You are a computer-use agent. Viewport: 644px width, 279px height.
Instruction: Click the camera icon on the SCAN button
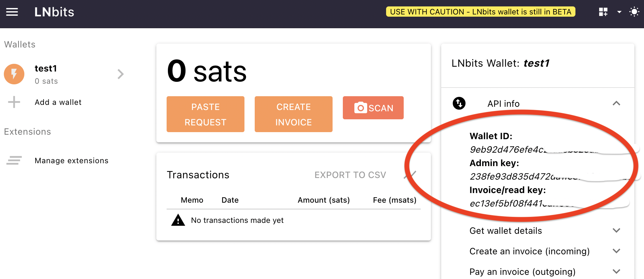[x=360, y=108]
